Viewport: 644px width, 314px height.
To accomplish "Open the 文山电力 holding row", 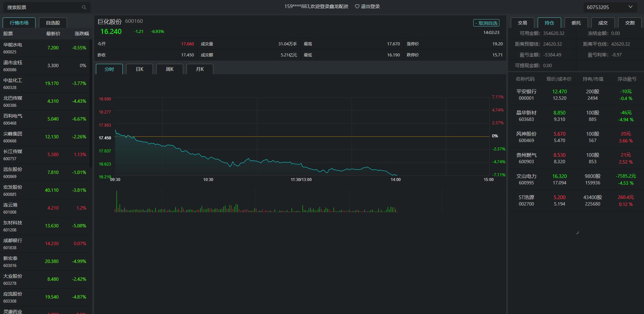I will (576, 180).
